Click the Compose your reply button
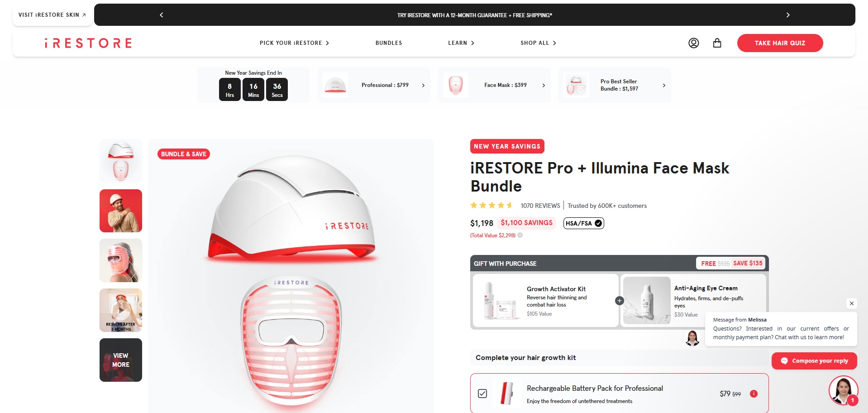 pyautogui.click(x=814, y=361)
